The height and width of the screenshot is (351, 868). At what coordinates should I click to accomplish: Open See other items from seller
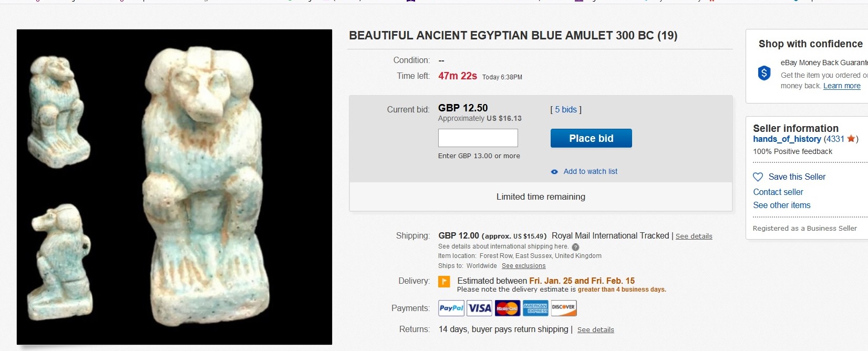781,205
